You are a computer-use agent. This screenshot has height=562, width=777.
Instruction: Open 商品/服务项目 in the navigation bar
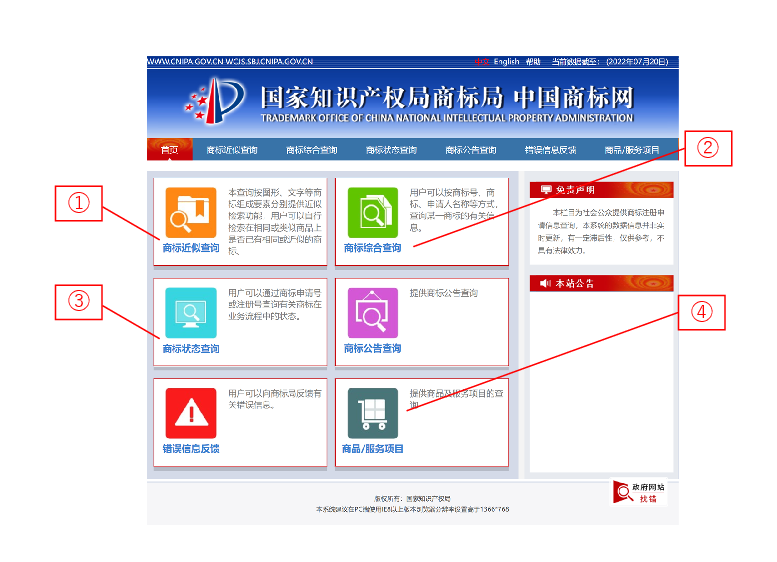click(632, 150)
